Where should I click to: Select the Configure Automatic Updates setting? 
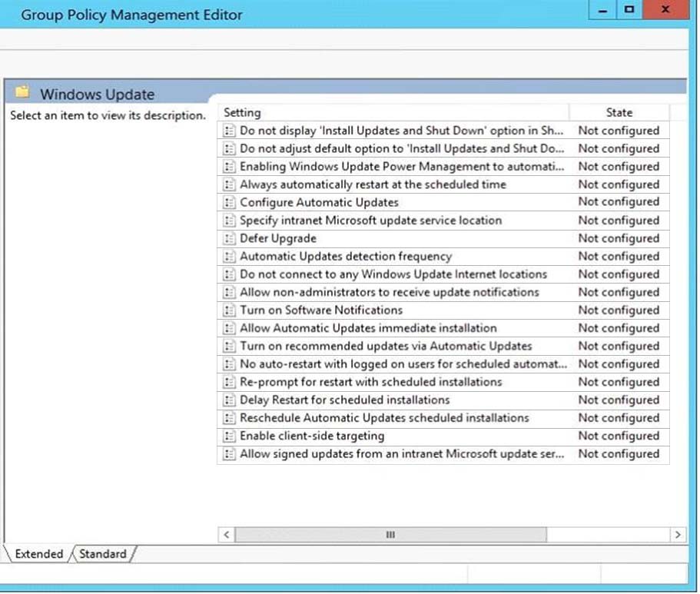coord(319,202)
